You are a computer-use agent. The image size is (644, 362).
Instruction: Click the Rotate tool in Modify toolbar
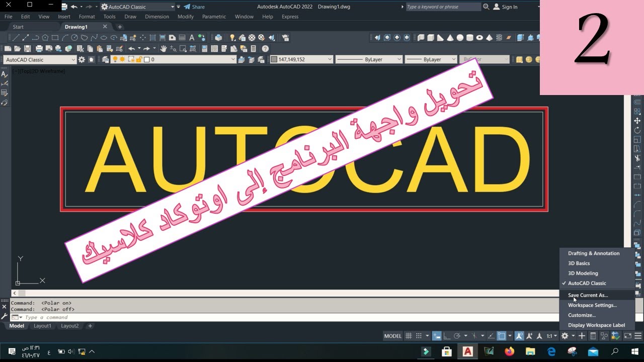[x=637, y=130]
